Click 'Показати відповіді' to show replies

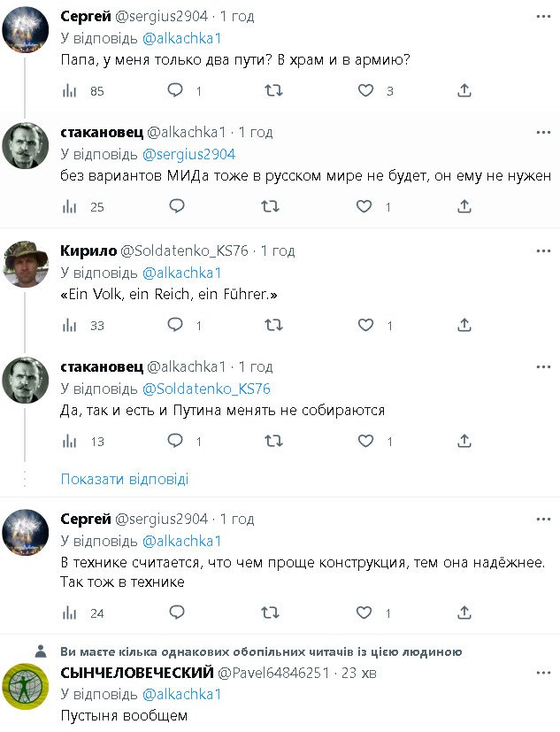coord(125,479)
